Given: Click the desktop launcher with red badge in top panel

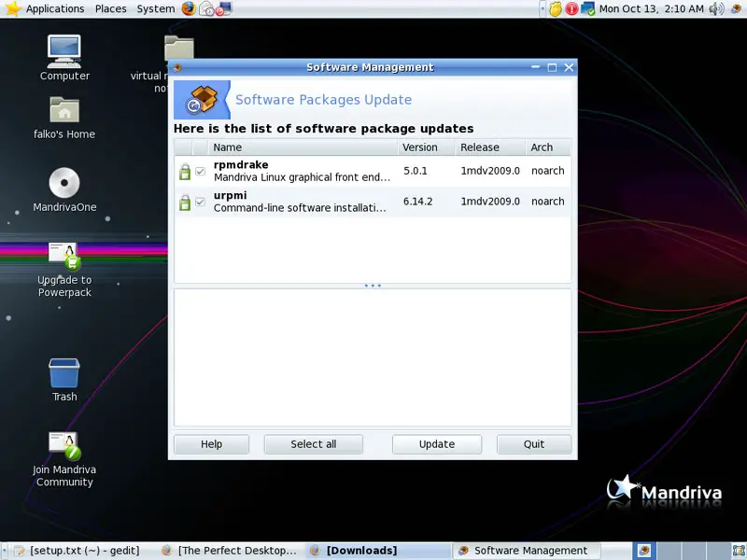Looking at the screenshot, I should pos(223,8).
